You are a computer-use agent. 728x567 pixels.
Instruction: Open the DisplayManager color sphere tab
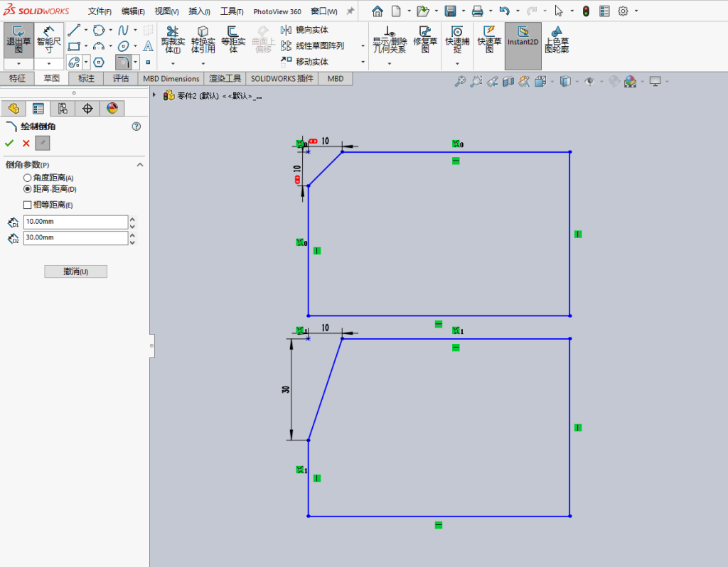click(112, 109)
